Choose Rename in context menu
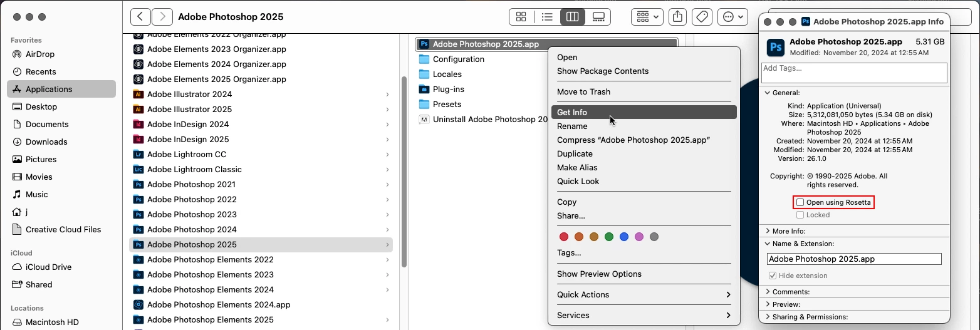 click(644, 126)
